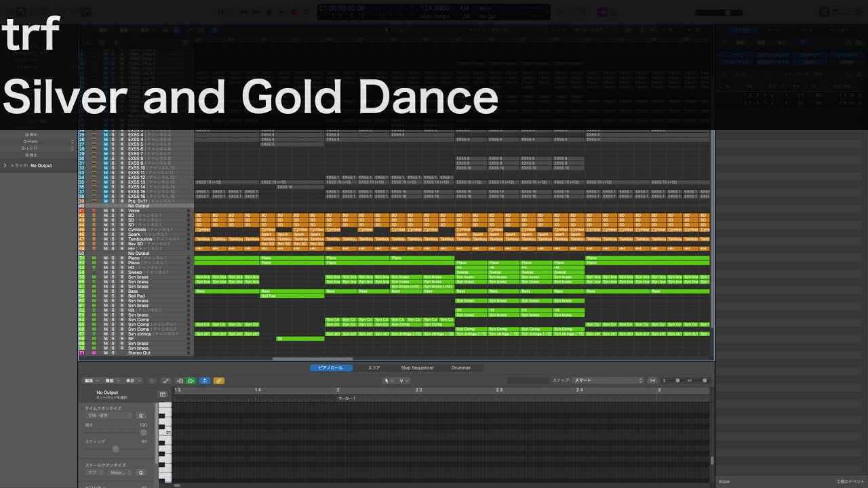This screenshot has width=868, height=488.
Task: Open the scale quantize Major dropdown
Action: pyautogui.click(x=121, y=472)
